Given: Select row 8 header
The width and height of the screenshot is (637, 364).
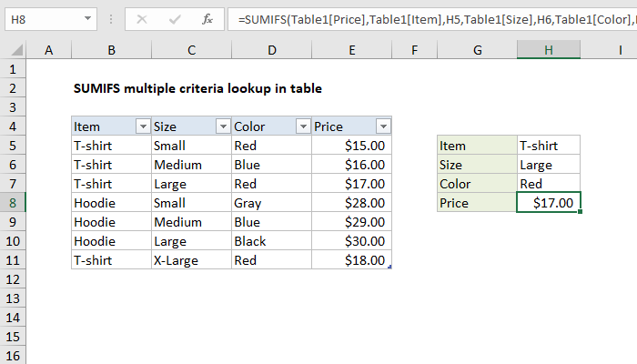Looking at the screenshot, I should (14, 203).
